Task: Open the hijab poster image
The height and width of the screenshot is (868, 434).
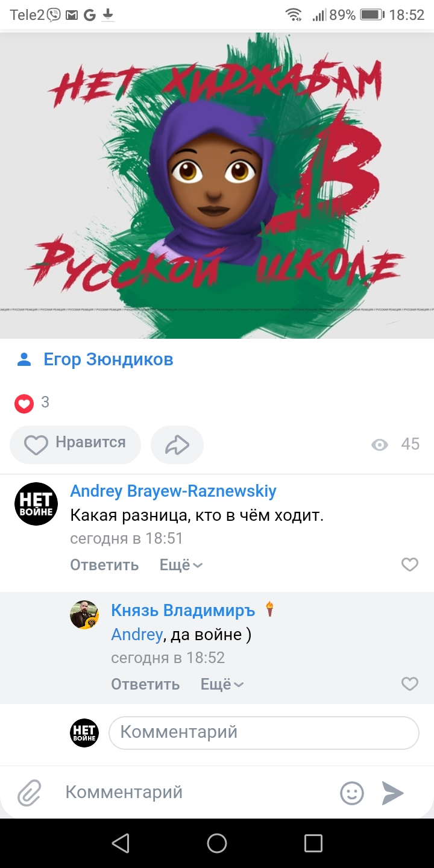Action: tap(217, 185)
